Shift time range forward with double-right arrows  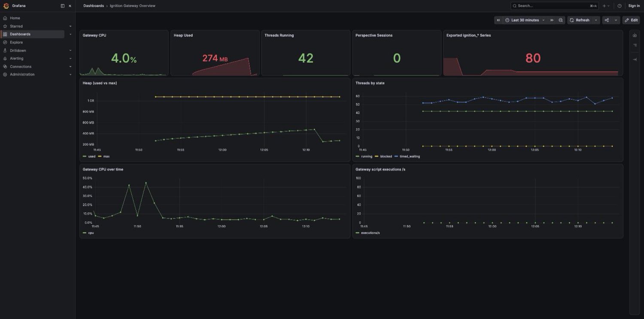tap(552, 20)
